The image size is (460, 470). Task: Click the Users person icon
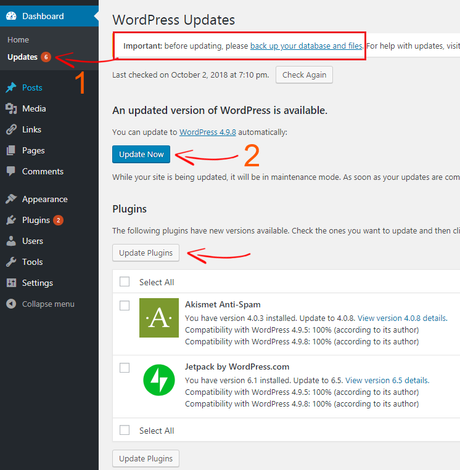(x=11, y=241)
